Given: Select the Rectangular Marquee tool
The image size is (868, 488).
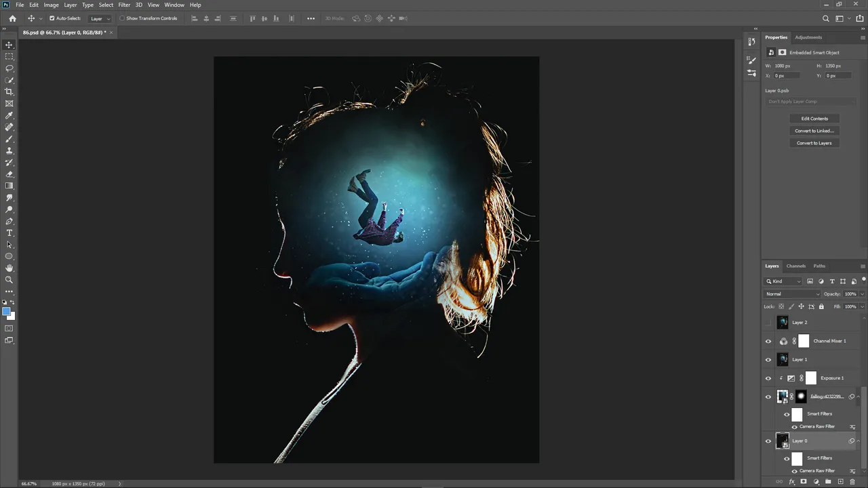Looking at the screenshot, I should click(9, 56).
